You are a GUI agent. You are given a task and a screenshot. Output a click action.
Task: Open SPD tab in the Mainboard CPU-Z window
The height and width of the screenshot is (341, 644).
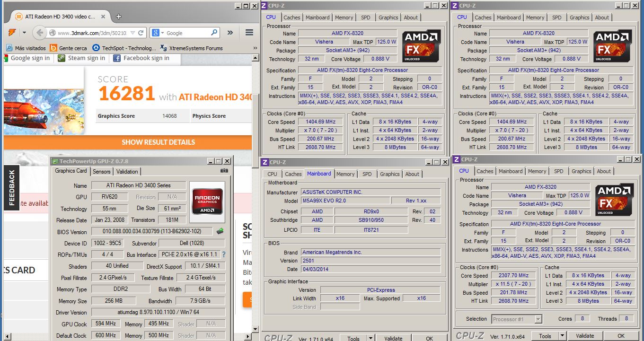pos(367,174)
